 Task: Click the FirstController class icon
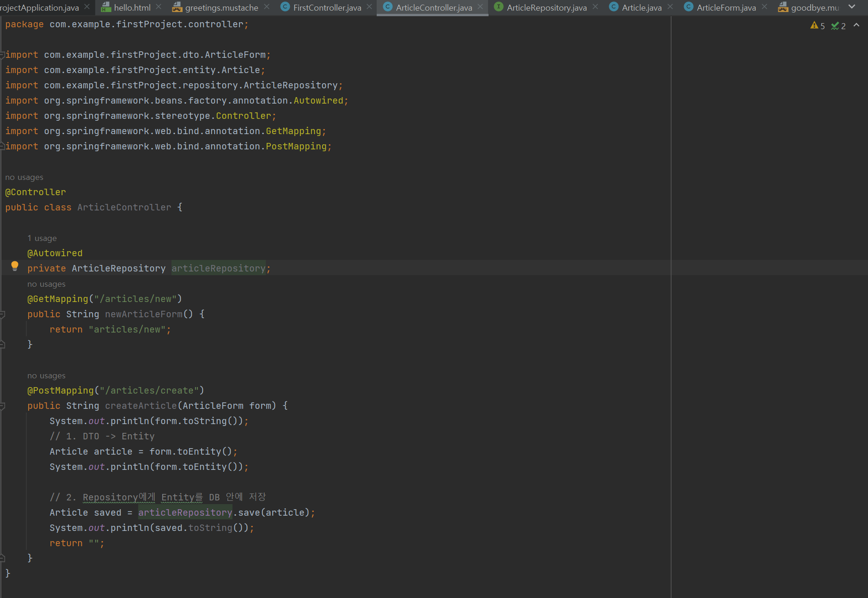285,6
